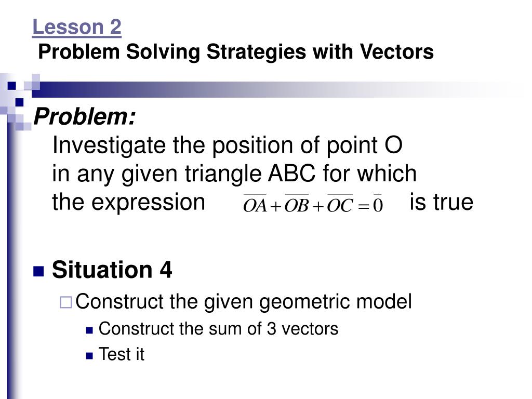Click the small bullet before 'Construct the sum'

[89, 330]
